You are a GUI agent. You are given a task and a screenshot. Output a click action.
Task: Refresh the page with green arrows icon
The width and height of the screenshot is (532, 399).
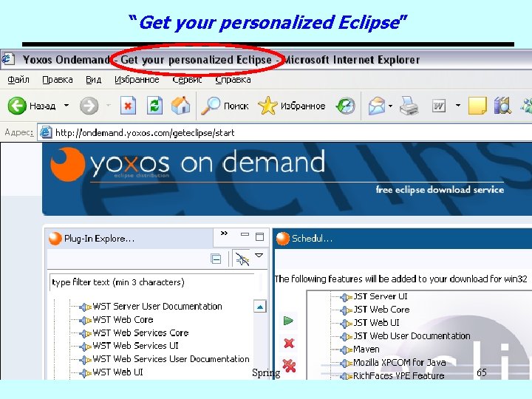(154, 106)
